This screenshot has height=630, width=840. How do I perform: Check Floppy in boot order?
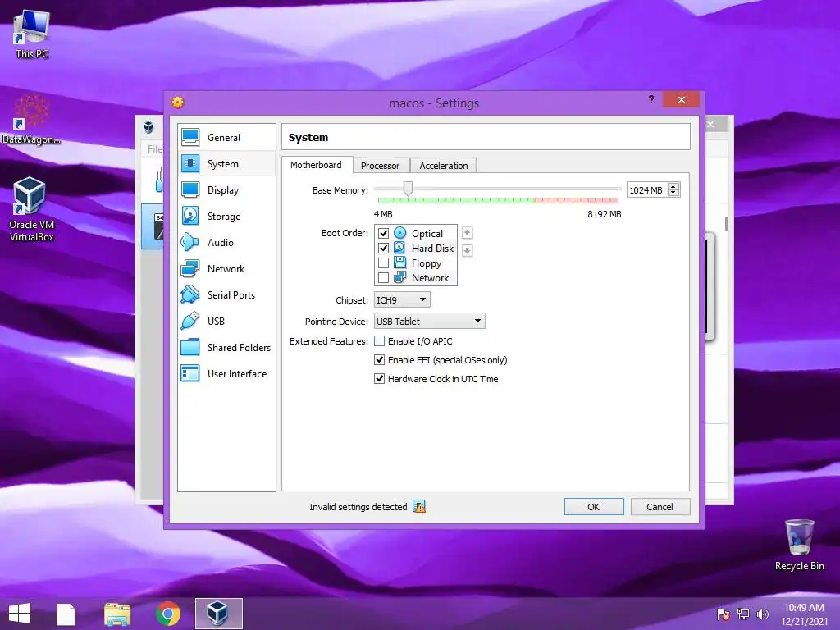[383, 263]
